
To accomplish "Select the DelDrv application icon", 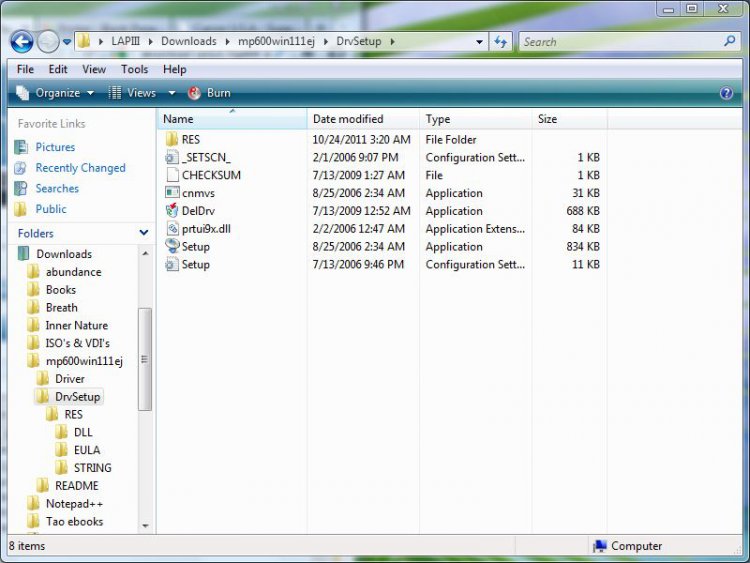I will tap(172, 210).
